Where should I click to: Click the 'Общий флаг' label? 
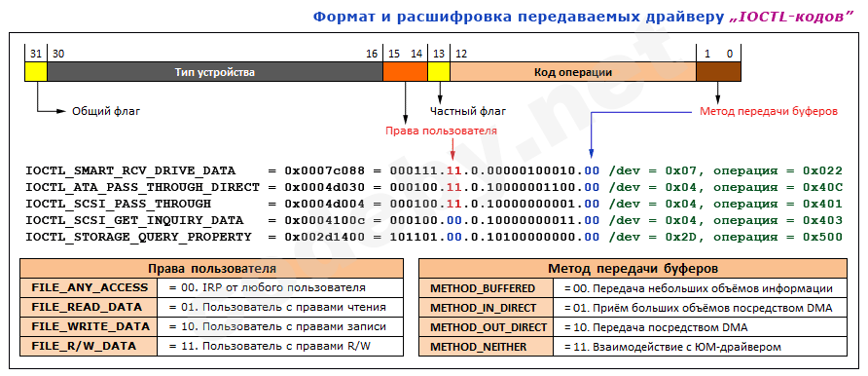pos(106,111)
